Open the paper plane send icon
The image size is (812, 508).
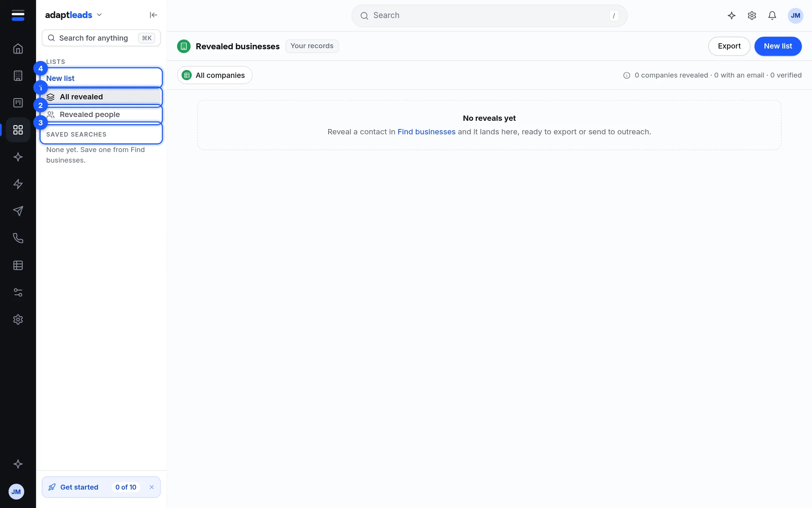[x=18, y=211]
